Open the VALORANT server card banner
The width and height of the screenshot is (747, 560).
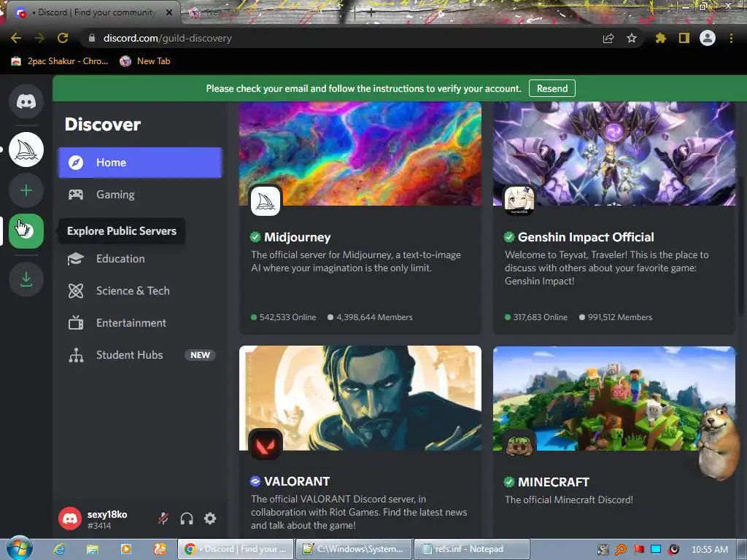(x=360, y=398)
